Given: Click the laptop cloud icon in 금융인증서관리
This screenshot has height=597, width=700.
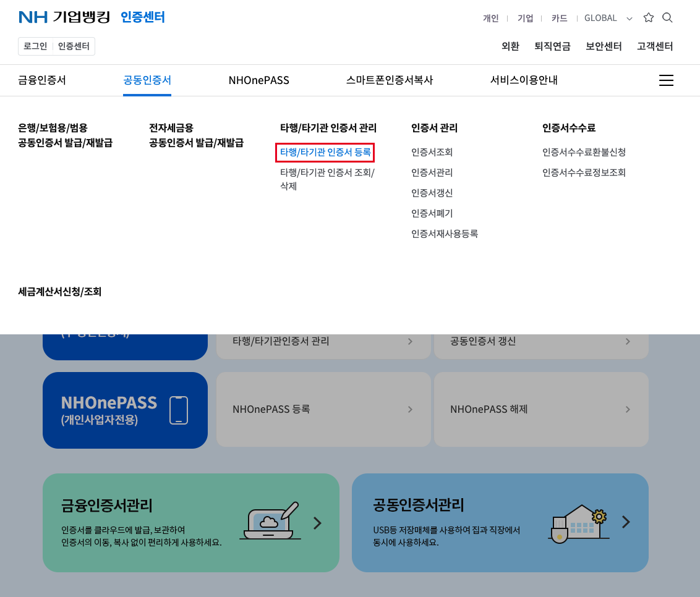Looking at the screenshot, I should point(270,520).
